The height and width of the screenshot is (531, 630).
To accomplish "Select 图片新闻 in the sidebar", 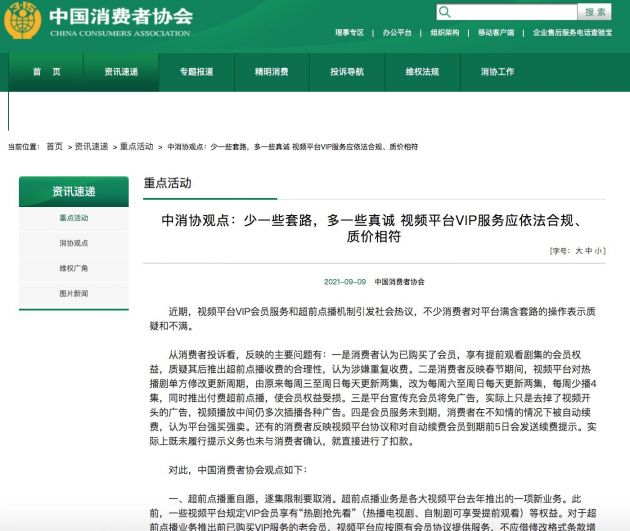I will 74,294.
